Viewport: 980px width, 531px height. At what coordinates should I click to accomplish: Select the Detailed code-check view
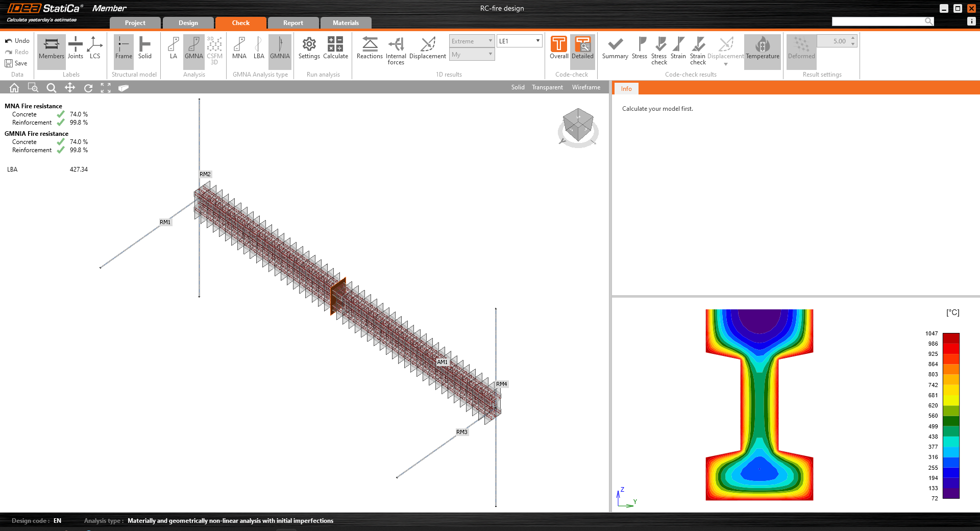582,49
